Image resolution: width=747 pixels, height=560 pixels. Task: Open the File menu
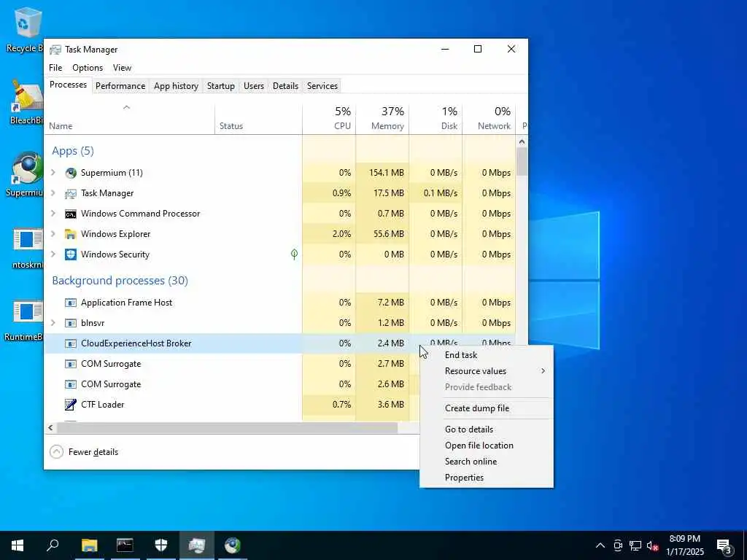tap(55, 68)
